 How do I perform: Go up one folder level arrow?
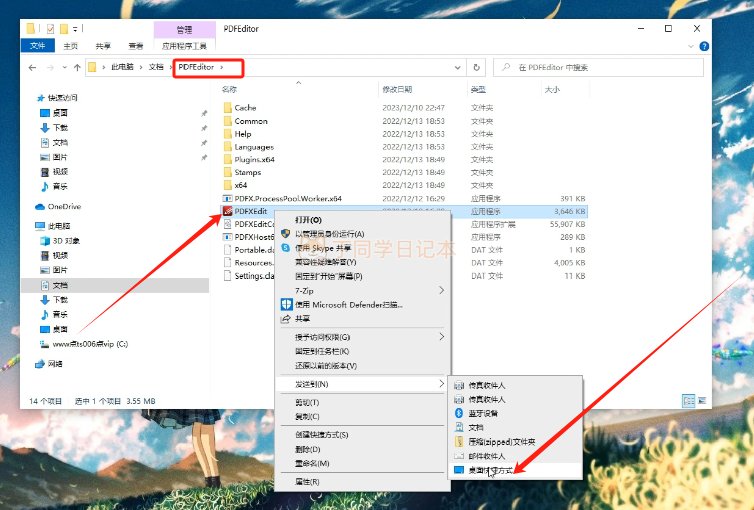77,68
